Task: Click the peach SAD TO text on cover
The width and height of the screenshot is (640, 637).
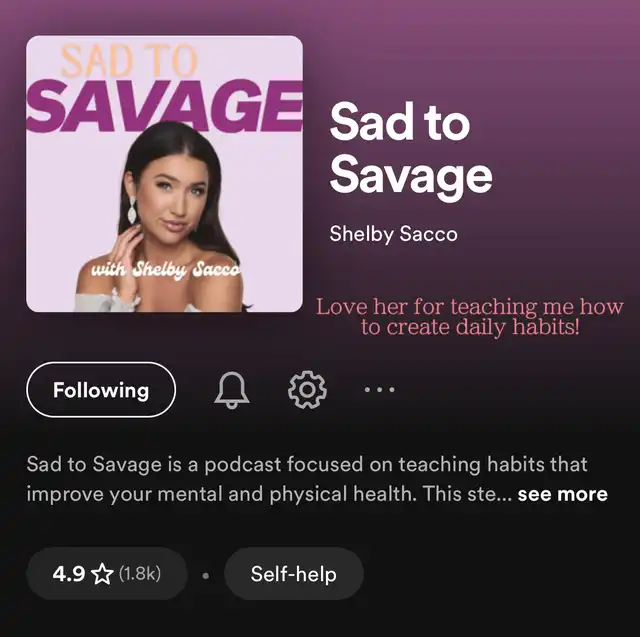Action: [129, 61]
